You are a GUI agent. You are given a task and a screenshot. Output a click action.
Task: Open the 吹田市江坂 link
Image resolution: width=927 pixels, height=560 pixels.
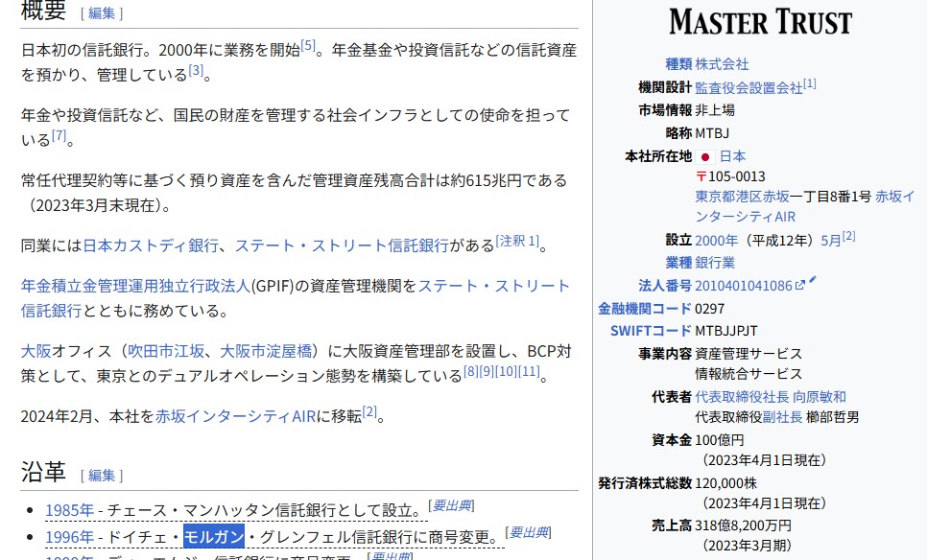point(166,352)
